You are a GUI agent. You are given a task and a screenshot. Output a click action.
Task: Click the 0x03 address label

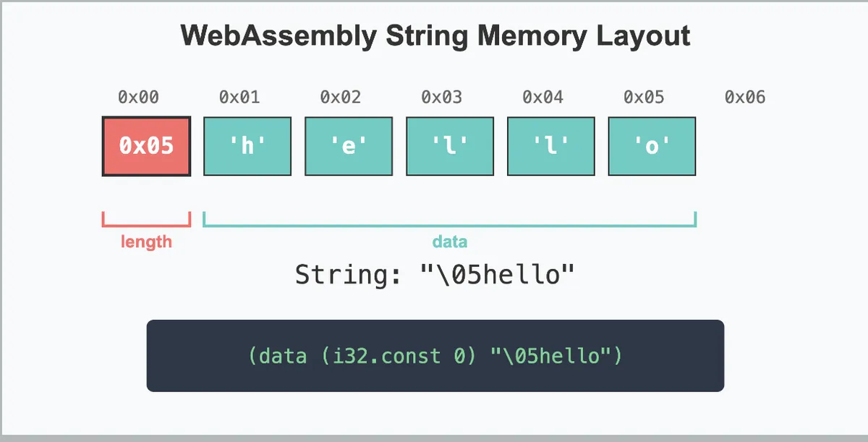tap(441, 97)
